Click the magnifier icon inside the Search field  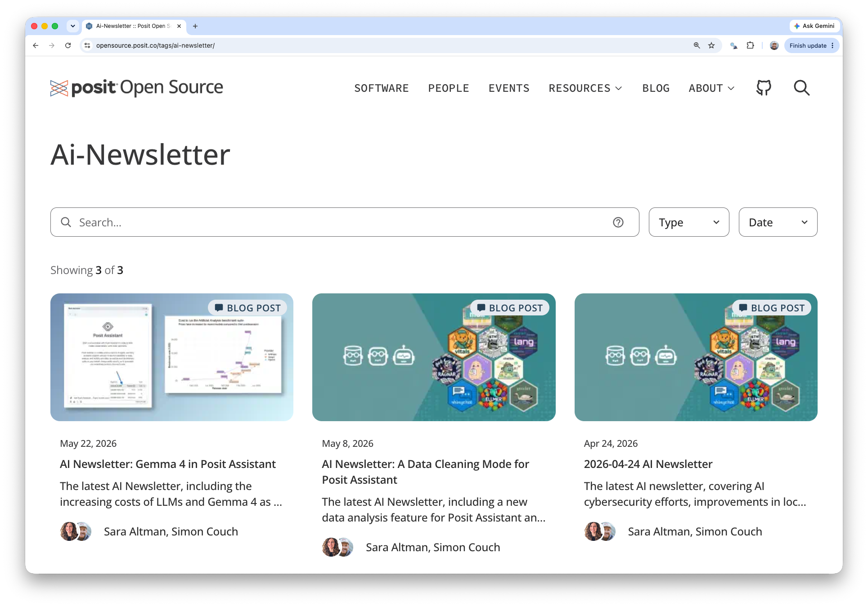(x=66, y=222)
